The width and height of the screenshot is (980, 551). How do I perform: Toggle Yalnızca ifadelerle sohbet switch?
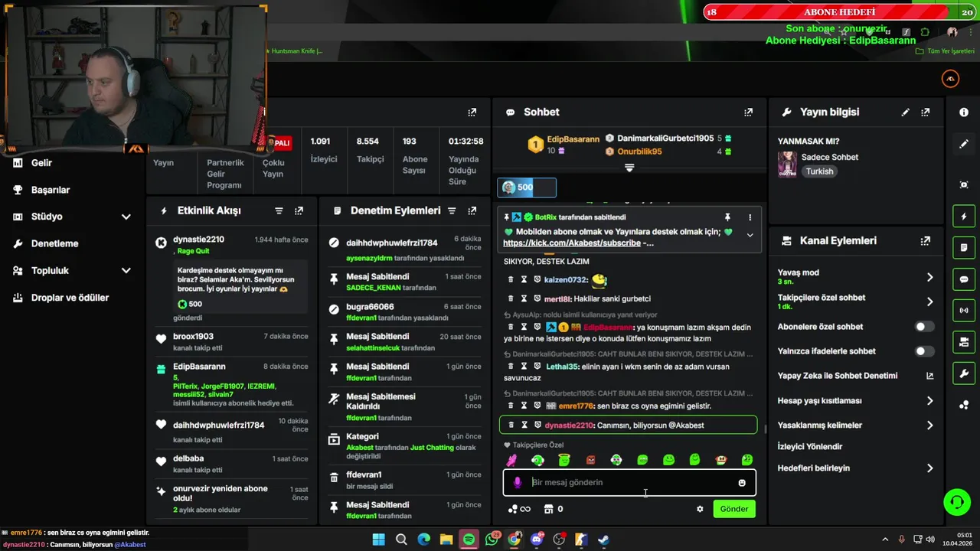[x=925, y=351]
